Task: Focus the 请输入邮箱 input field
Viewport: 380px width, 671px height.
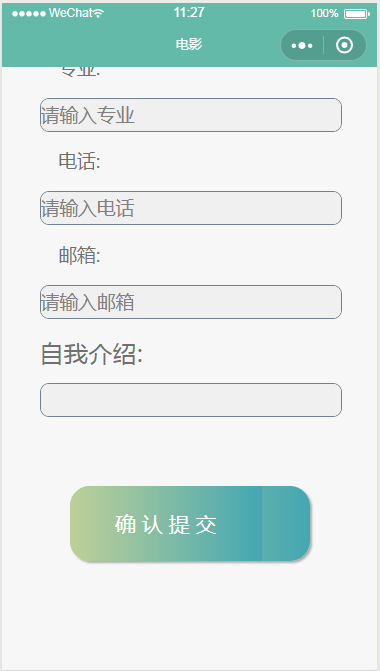Action: pos(191,302)
